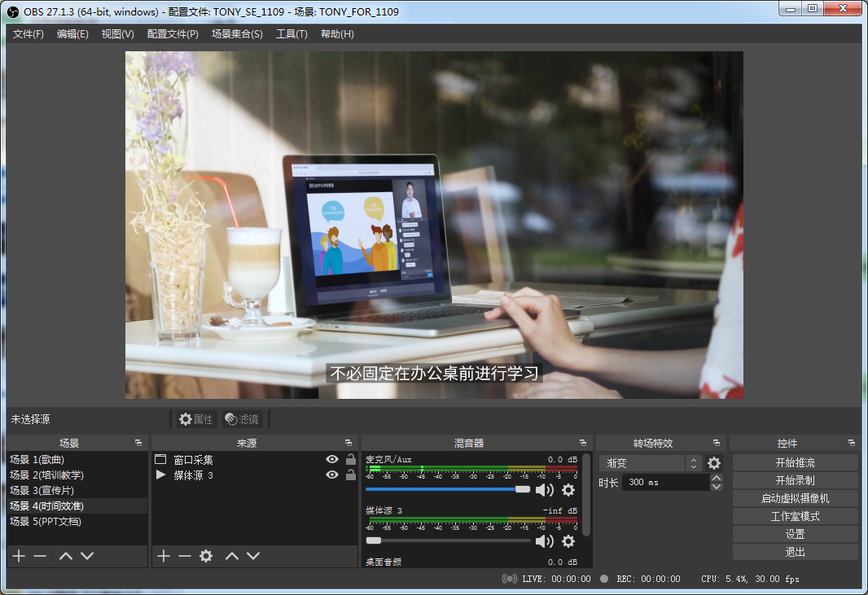Add a new source with plus icon
The width and height of the screenshot is (868, 595).
[x=164, y=556]
